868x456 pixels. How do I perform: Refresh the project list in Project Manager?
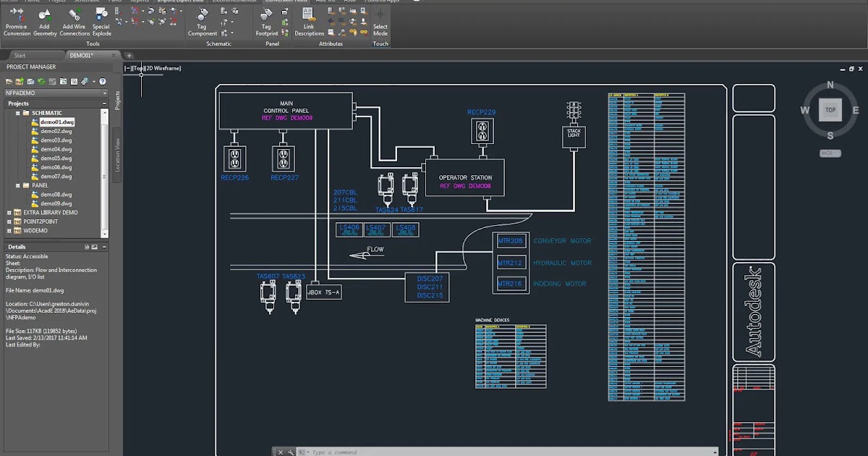coord(41,82)
